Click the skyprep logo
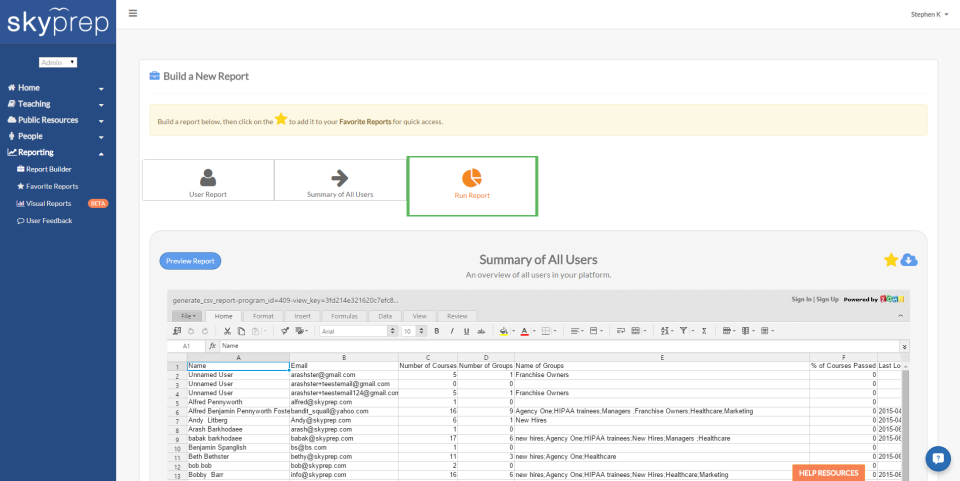This screenshot has height=481, width=960. 58,21
